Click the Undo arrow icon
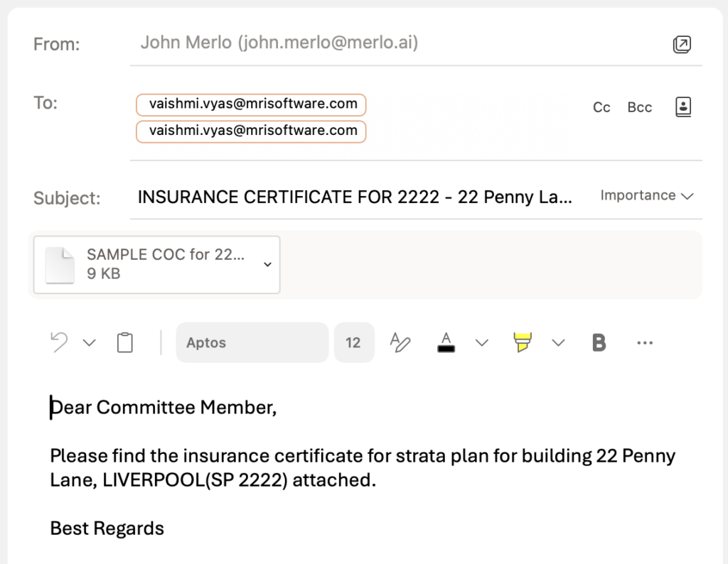728x564 pixels. 60,343
